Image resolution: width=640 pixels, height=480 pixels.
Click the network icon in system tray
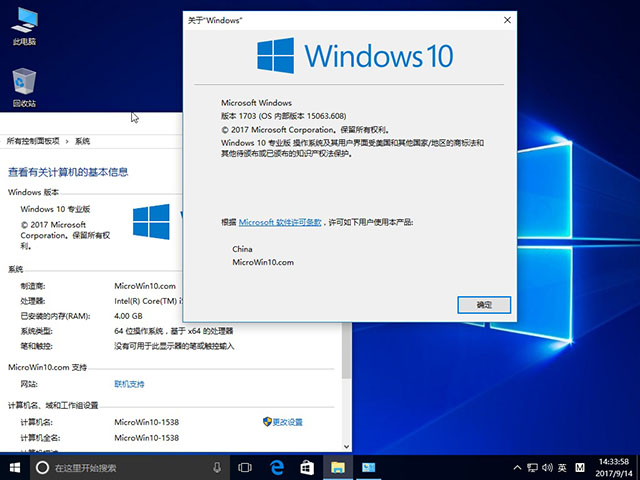coord(532,467)
